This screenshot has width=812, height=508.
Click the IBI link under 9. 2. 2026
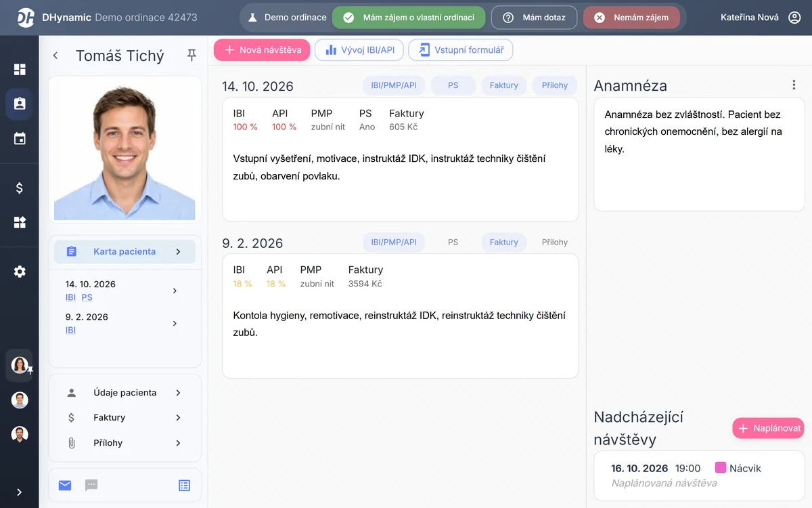[x=70, y=330]
